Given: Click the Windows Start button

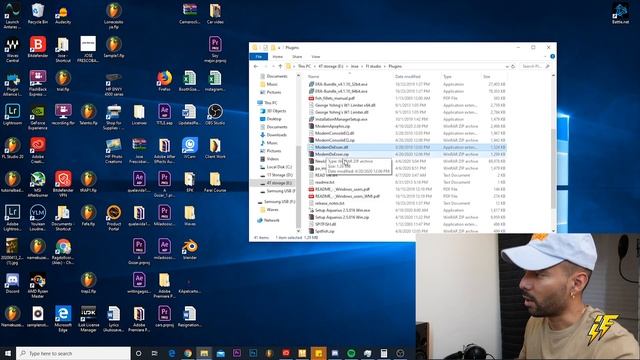Looking at the screenshot, I should coord(8,353).
